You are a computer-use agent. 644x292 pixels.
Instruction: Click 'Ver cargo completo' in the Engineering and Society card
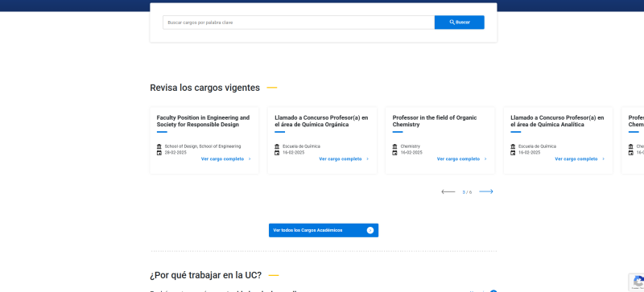(x=222, y=159)
